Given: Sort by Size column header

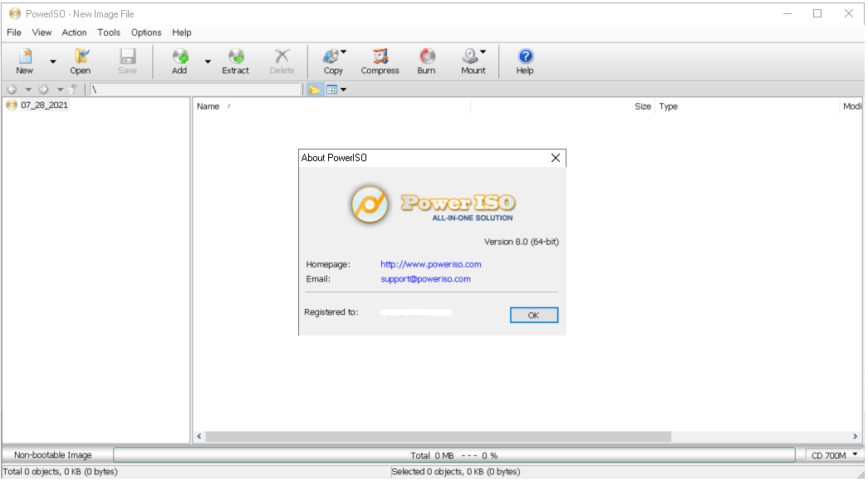Looking at the screenshot, I should click(562, 106).
